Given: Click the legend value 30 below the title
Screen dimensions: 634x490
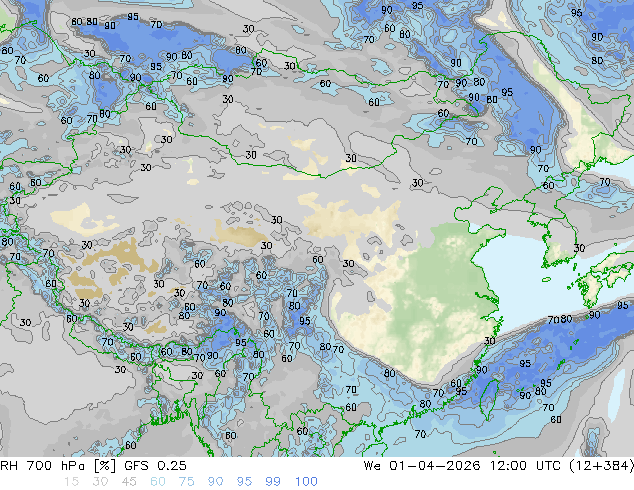Looking at the screenshot, I should 100,482.
